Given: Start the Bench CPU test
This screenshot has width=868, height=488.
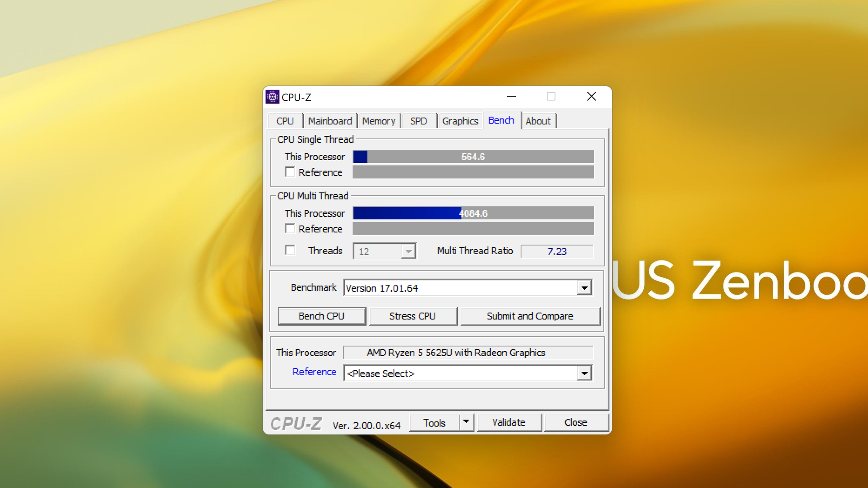Looking at the screenshot, I should coord(322,316).
